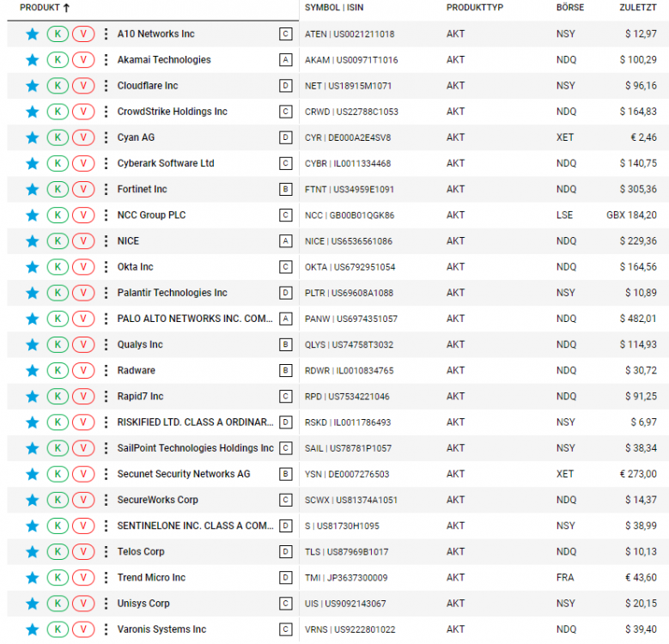
Task: Sell Unisys Corp with red V icon
Action: [x=83, y=604]
